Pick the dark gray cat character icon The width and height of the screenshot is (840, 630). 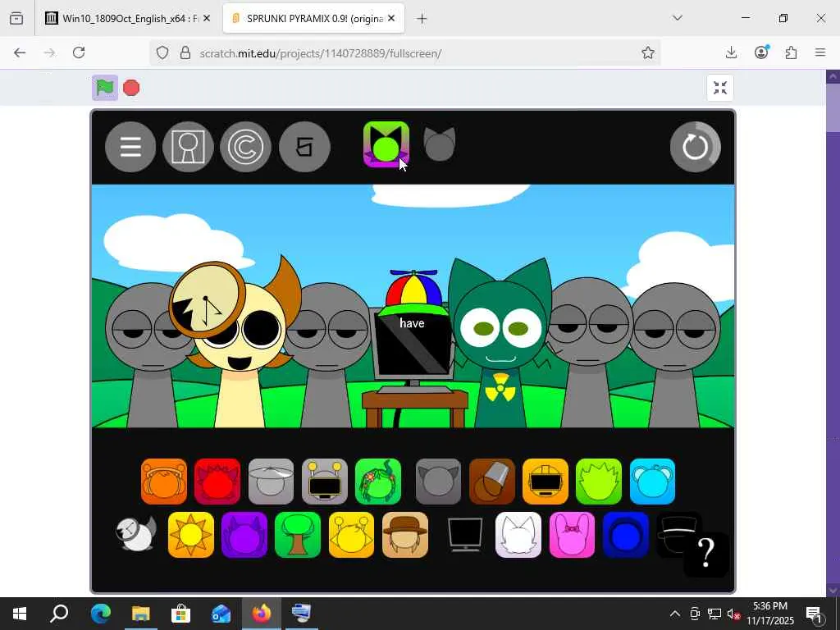[438, 481]
